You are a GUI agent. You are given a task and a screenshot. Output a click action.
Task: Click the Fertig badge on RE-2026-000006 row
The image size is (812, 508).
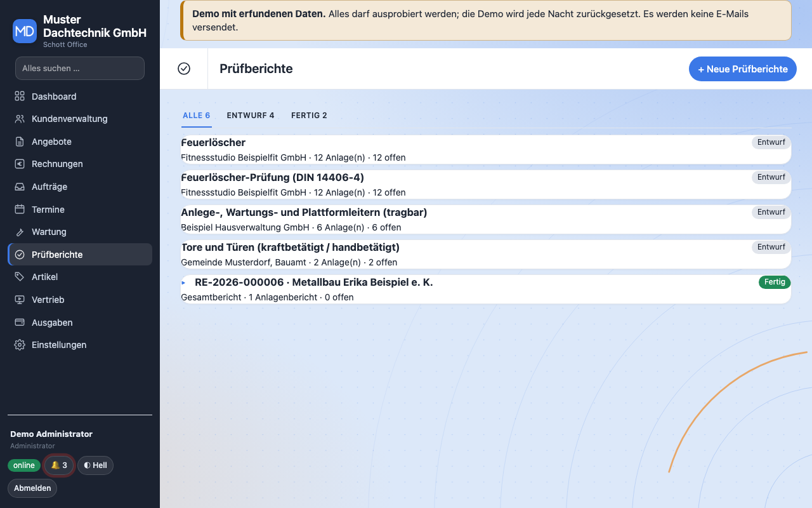click(x=775, y=282)
